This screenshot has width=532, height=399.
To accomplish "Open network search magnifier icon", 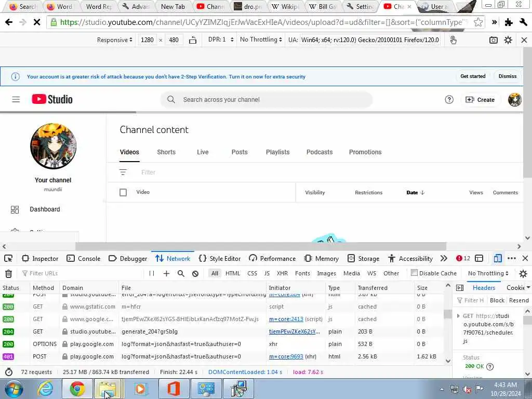I will point(181,273).
